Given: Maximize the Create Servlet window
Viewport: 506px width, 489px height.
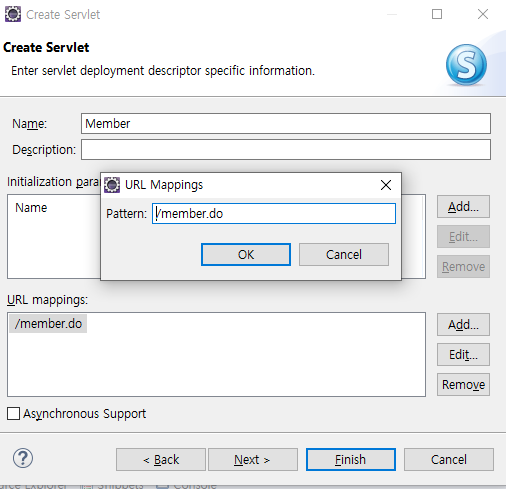Looking at the screenshot, I should coord(437,14).
